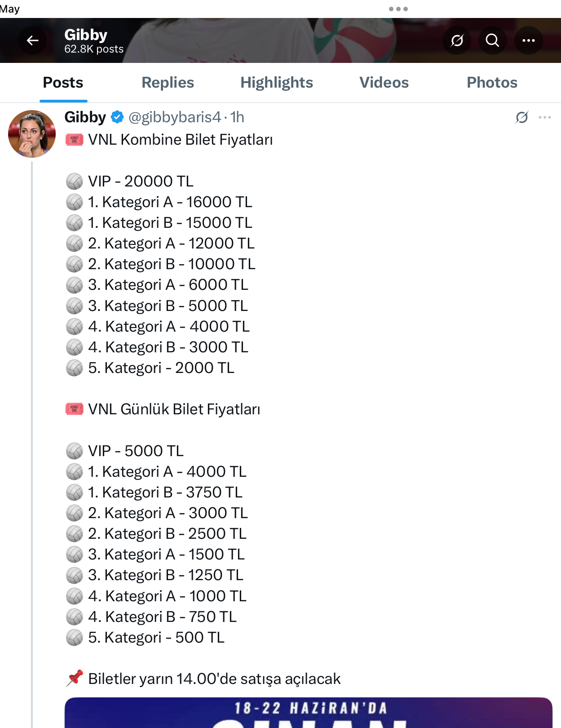Switch to the Highlights tab
The image size is (561, 728).
[277, 83]
